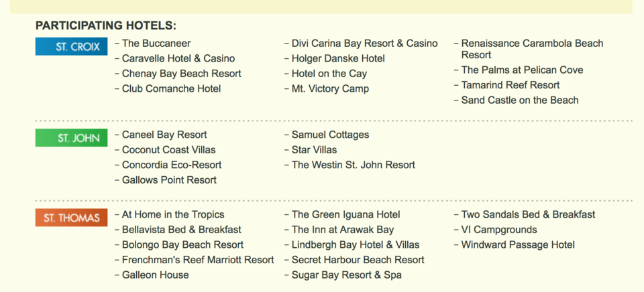Click the PARTICIPATING HOTELS heading
644x292 pixels.
click(106, 26)
